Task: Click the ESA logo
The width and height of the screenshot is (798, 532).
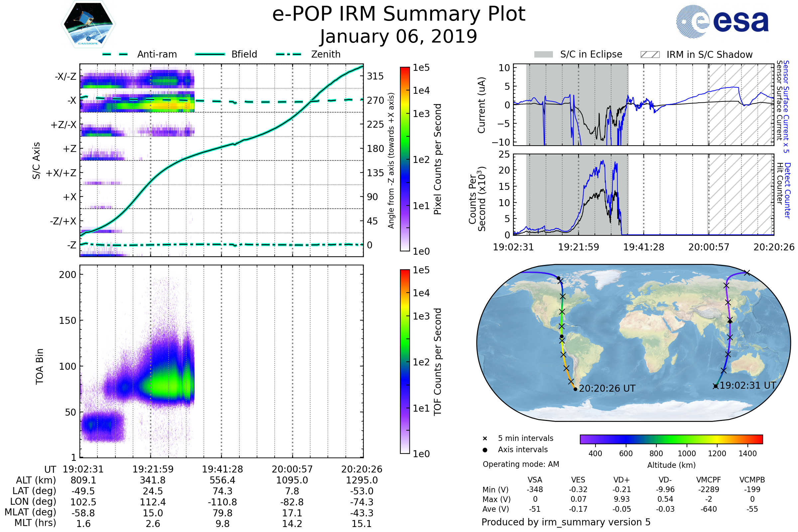Action: pos(723,21)
